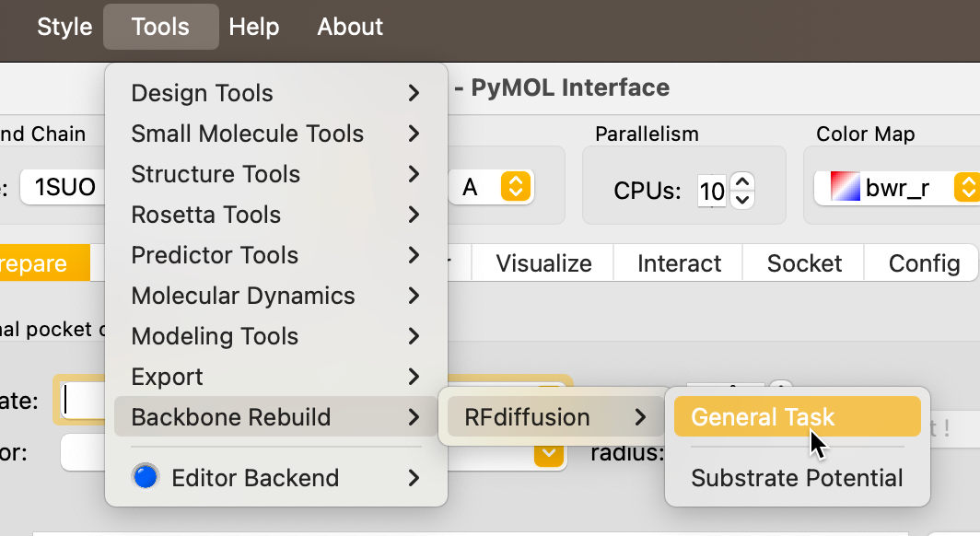
Task: Select the Prepare tab
Action: coord(44,263)
